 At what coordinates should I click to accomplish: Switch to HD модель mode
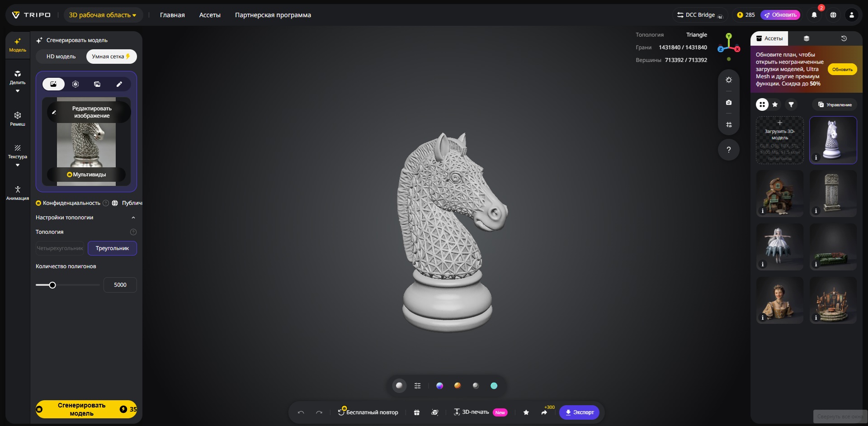pyautogui.click(x=61, y=57)
